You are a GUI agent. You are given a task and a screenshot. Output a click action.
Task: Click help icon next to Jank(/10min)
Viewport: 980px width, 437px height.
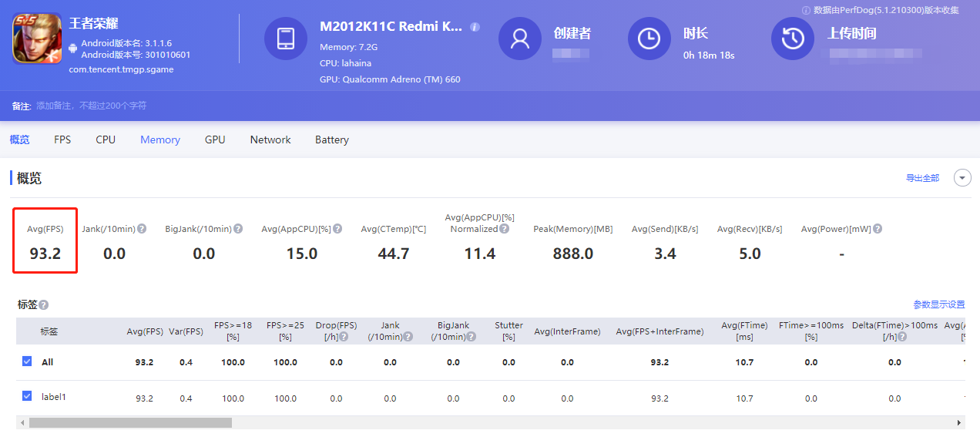click(142, 229)
